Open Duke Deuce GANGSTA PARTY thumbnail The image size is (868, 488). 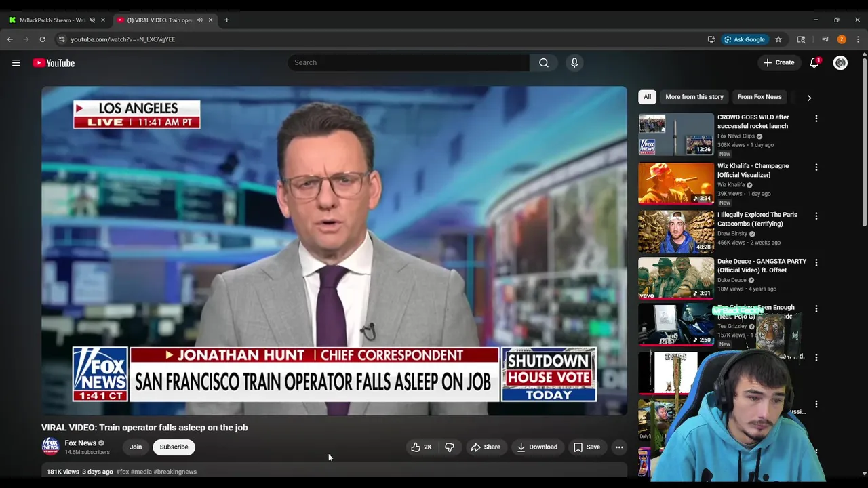pyautogui.click(x=676, y=278)
